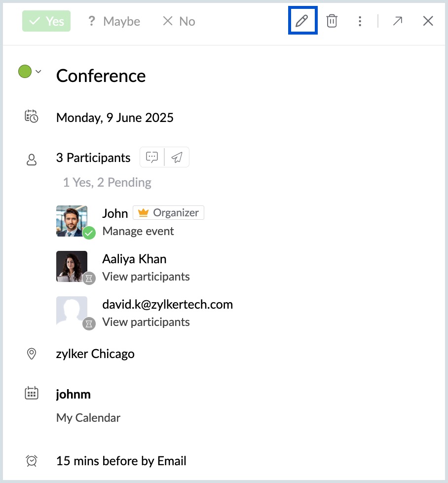
Task: Click the calendar icon beside johnm
Action: [x=32, y=394]
